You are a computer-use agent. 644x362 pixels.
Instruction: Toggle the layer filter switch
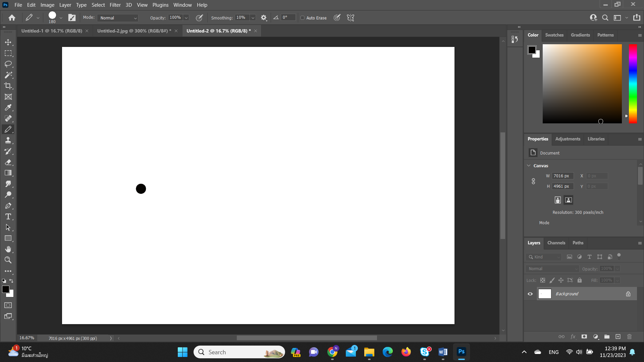tap(619, 256)
